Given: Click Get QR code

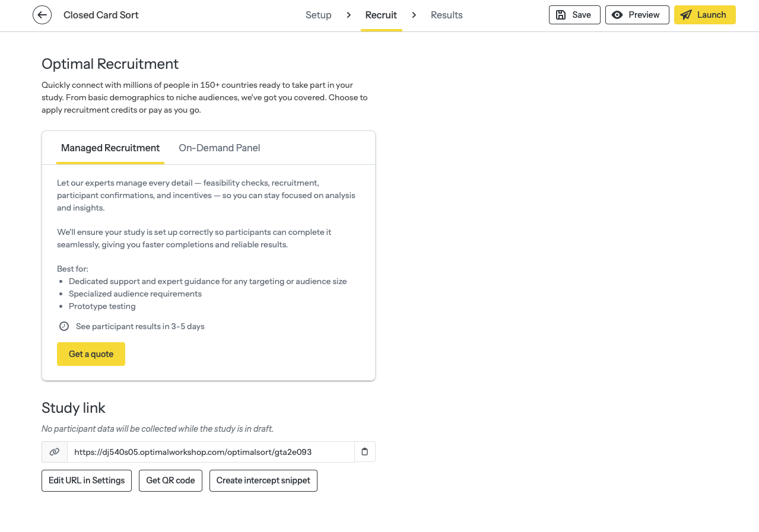Looking at the screenshot, I should [x=170, y=480].
